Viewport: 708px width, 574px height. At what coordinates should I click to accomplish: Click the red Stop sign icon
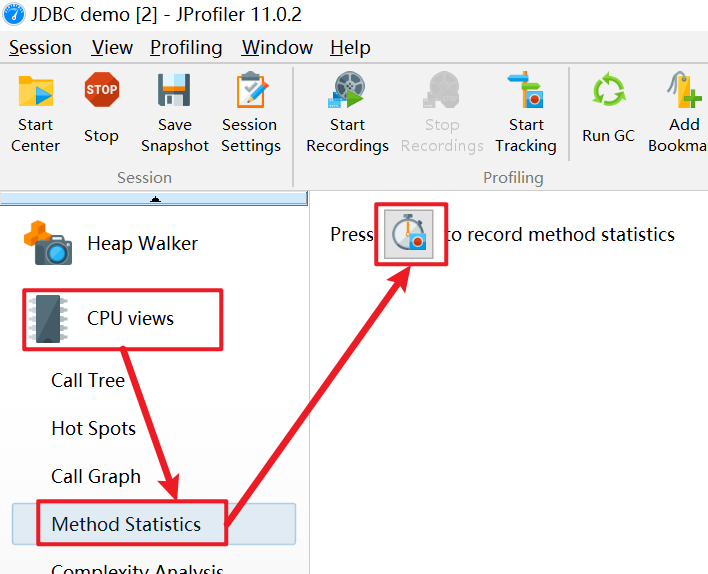[x=102, y=89]
